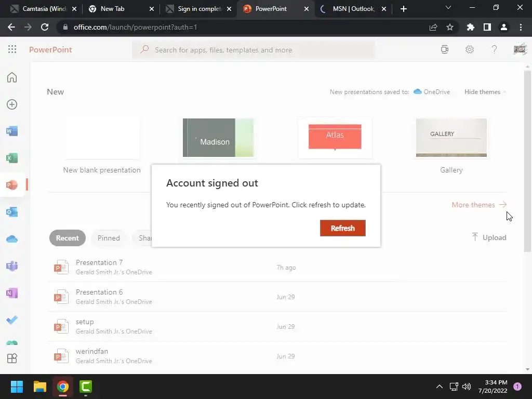Open Camtasia from the taskbar
The image size is (532, 399).
pyautogui.click(x=86, y=387)
